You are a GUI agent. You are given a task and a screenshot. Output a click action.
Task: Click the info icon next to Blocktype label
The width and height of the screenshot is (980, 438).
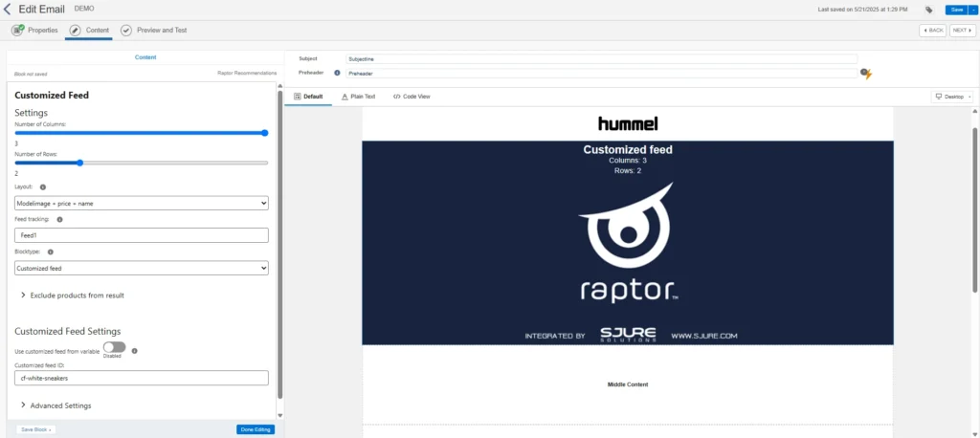point(49,252)
